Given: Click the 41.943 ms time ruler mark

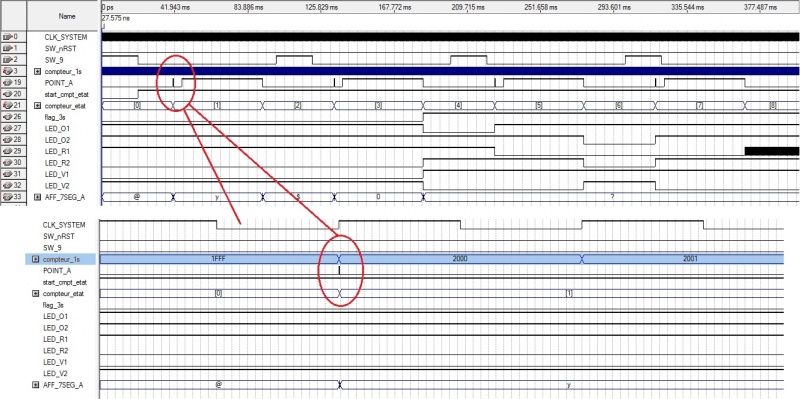Looking at the screenshot, I should (176, 8).
